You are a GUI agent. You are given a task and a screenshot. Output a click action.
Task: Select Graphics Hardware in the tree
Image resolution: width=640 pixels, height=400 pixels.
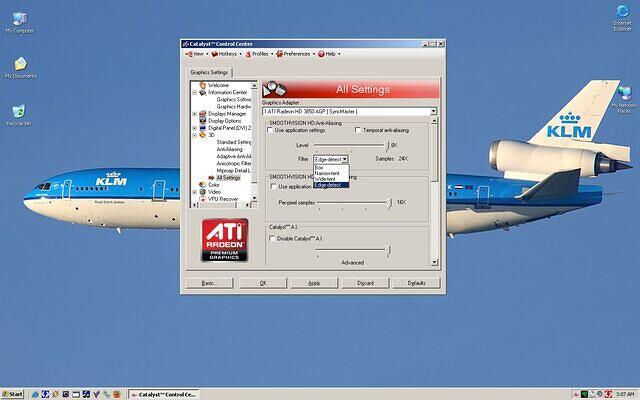tap(233, 107)
